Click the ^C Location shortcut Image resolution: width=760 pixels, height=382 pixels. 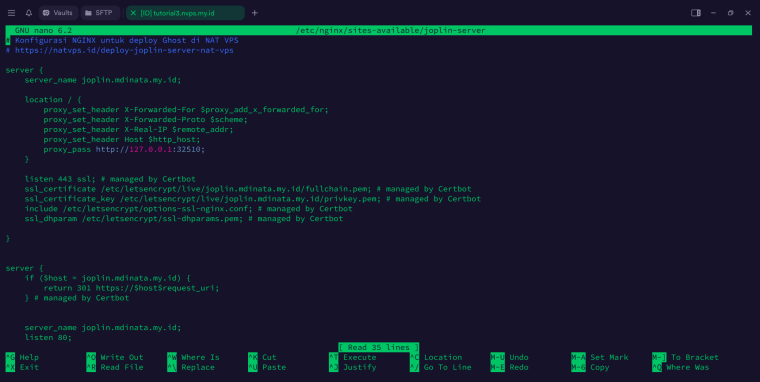436,357
